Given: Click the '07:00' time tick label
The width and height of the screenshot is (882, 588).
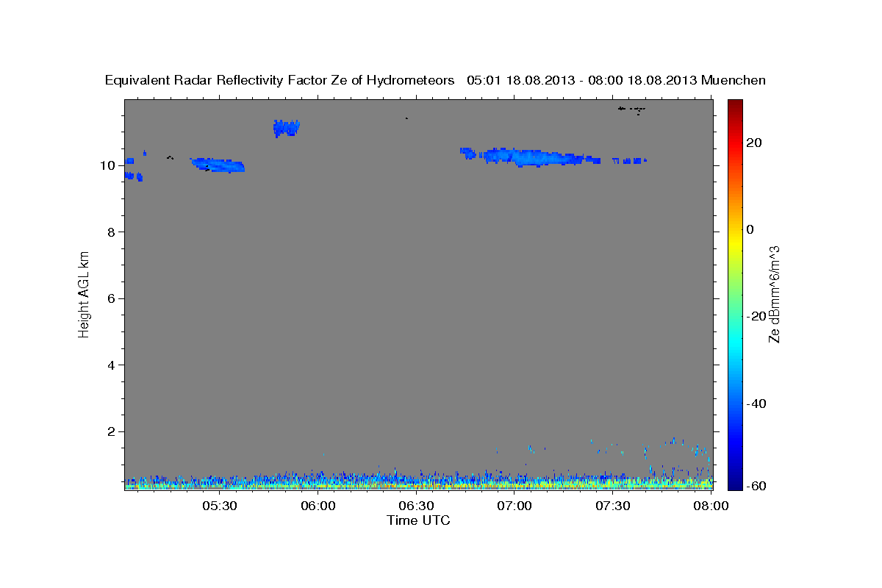Looking at the screenshot, I should [514, 506].
